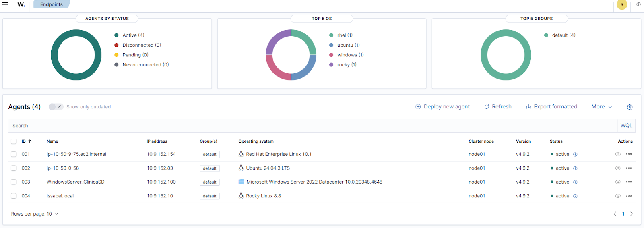
Task: Switch to WQL query mode
Action: 626,126
